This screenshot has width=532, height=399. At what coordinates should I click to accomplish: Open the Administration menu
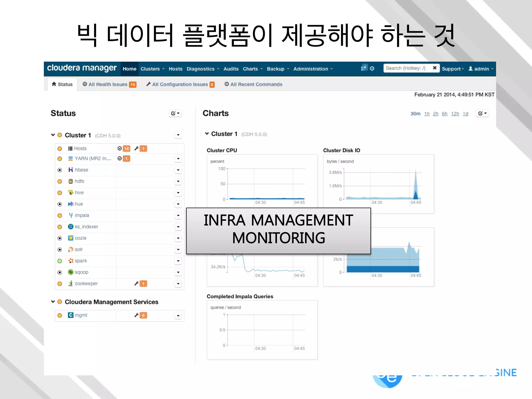click(x=313, y=69)
